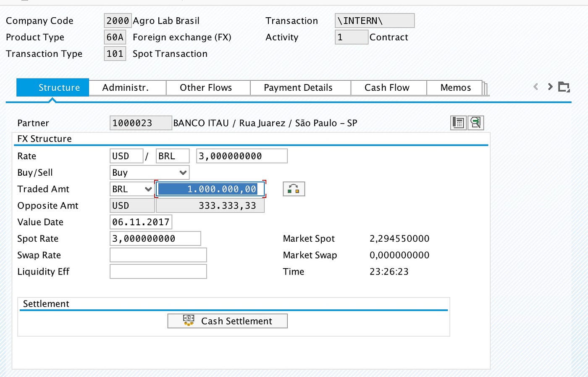Screen dimensions: 588x377
Task: Click the Cash Settlement button
Action: click(x=228, y=321)
